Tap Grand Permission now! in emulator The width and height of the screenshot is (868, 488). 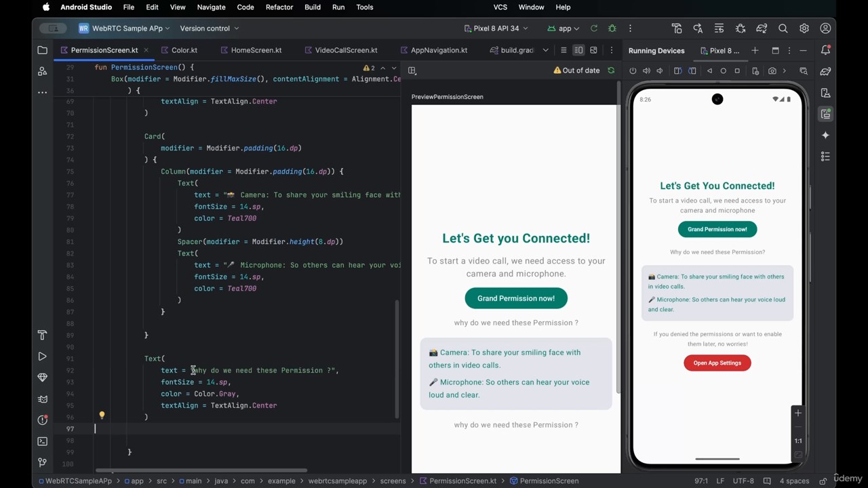pos(717,229)
